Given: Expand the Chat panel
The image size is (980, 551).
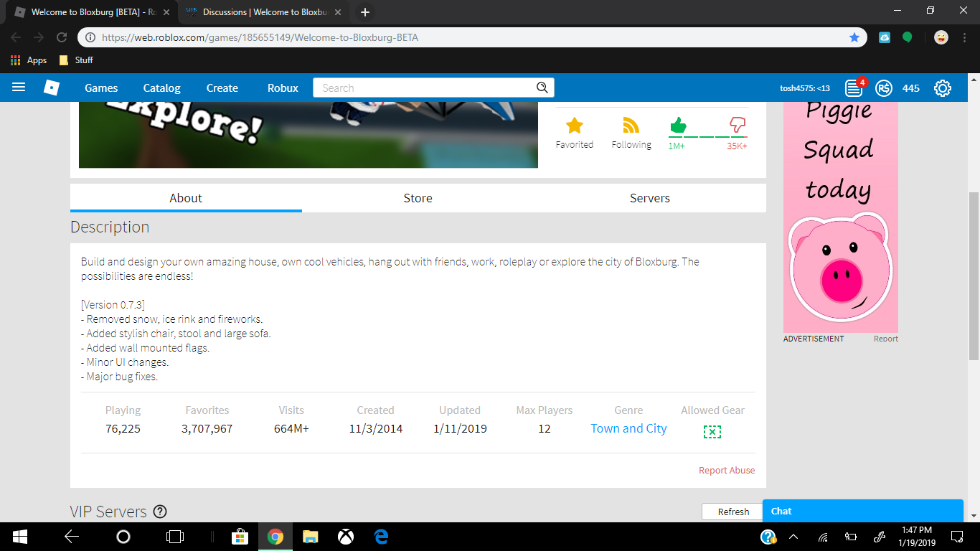Looking at the screenshot, I should (863, 511).
